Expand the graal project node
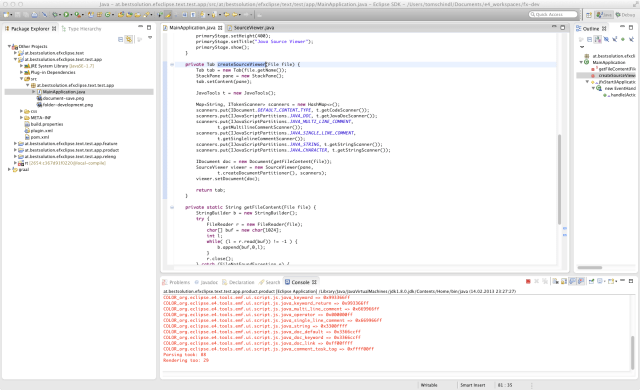The width and height of the screenshot is (640, 390). [9, 169]
